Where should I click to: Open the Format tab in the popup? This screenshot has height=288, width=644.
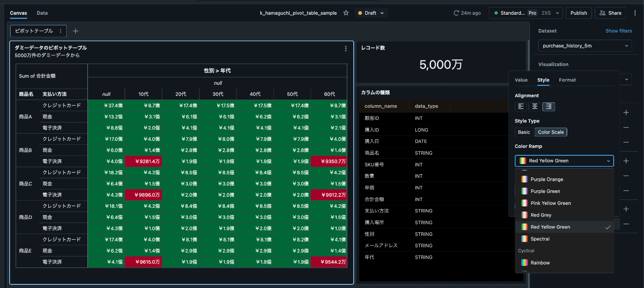pos(567,80)
